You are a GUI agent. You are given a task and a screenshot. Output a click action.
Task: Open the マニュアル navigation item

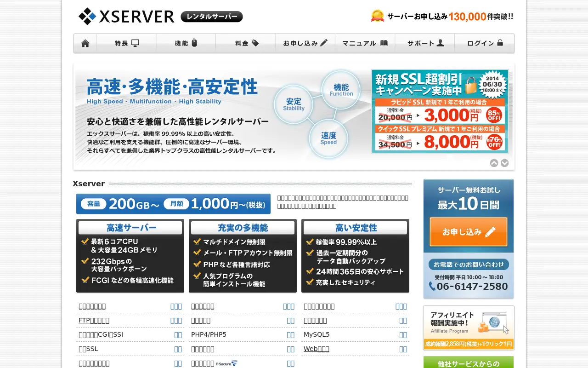(x=365, y=43)
